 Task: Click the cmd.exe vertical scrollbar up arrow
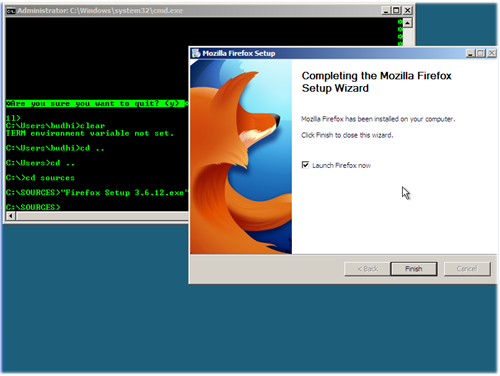point(407,23)
